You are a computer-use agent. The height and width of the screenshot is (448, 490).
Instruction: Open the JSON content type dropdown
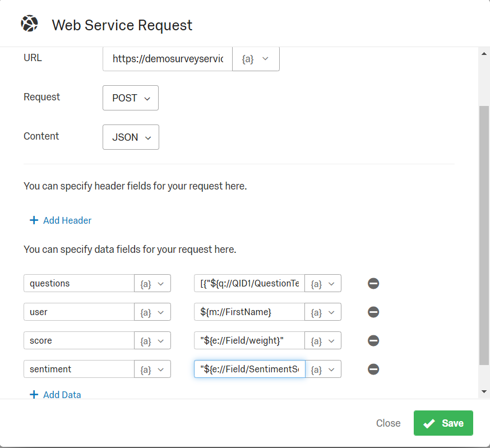pyautogui.click(x=131, y=137)
